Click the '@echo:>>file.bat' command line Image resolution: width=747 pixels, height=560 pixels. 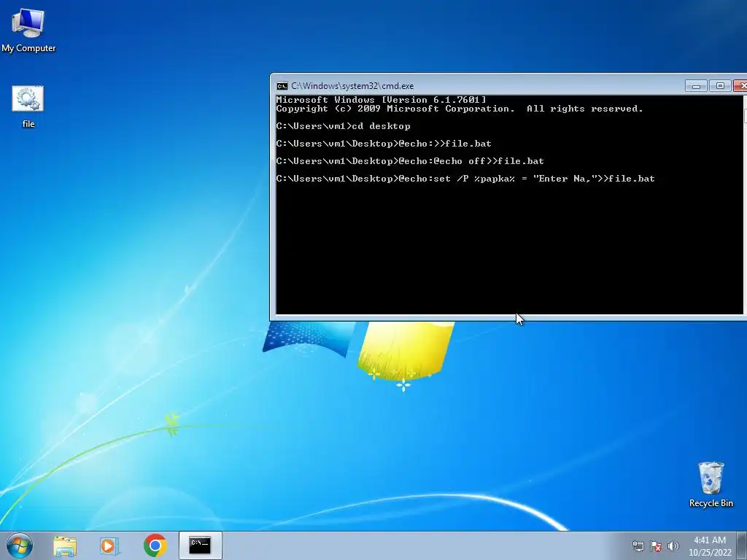coord(384,144)
